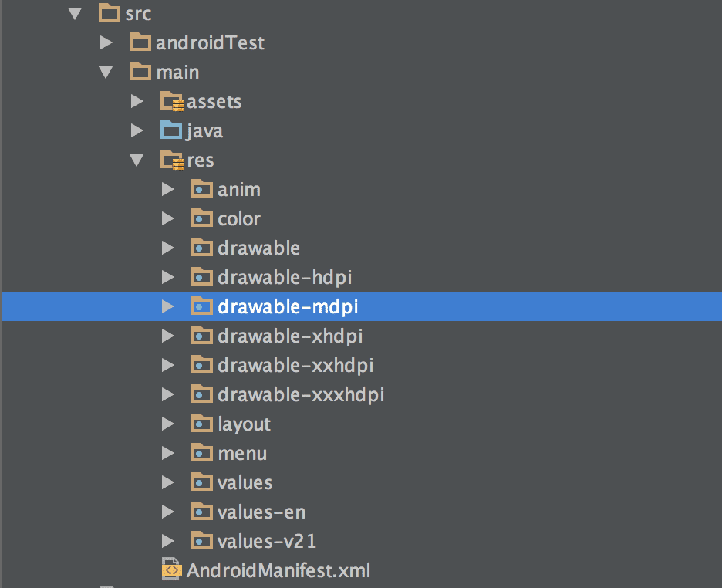Click the assets folder icon
This screenshot has height=588, width=722.
coord(172,101)
